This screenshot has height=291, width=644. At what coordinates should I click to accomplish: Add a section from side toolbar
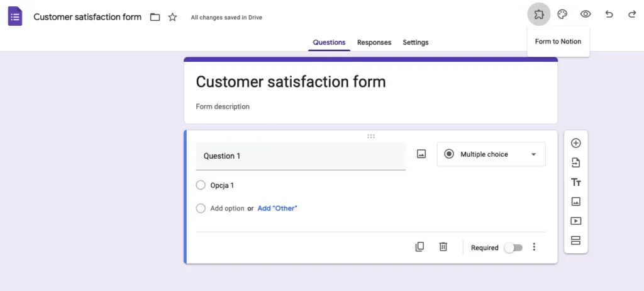575,241
